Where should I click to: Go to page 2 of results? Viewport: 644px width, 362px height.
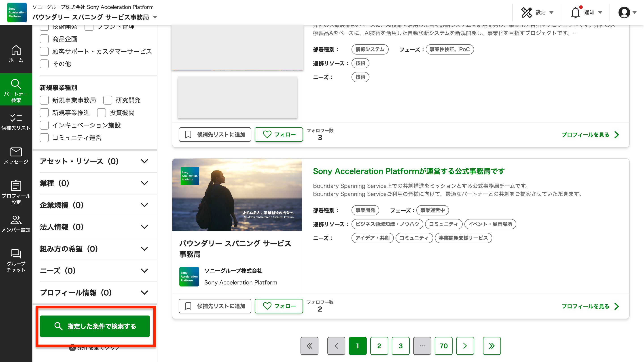point(379,346)
